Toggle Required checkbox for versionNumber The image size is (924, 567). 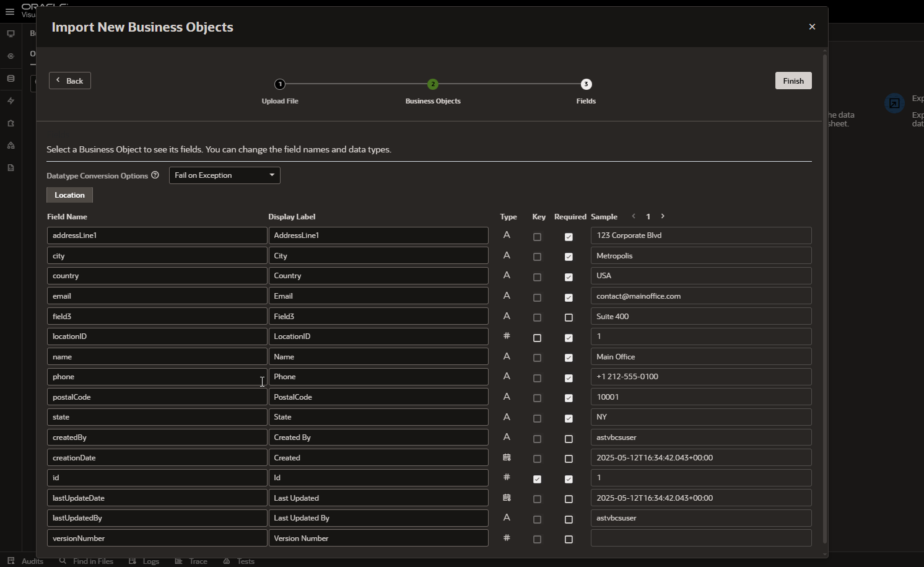(x=569, y=539)
